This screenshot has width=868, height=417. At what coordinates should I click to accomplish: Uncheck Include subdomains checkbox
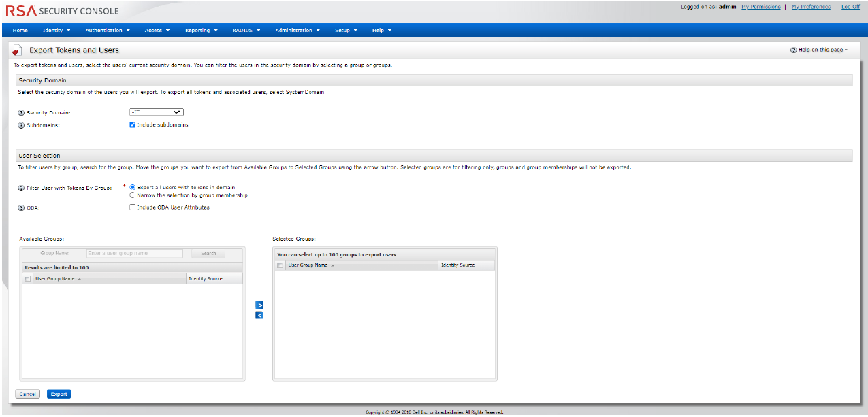(x=133, y=125)
